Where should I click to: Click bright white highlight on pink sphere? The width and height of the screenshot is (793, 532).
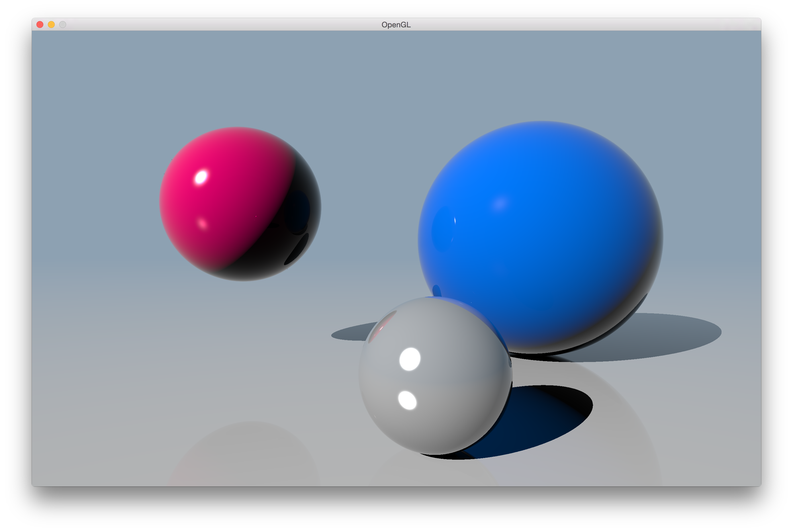click(201, 177)
